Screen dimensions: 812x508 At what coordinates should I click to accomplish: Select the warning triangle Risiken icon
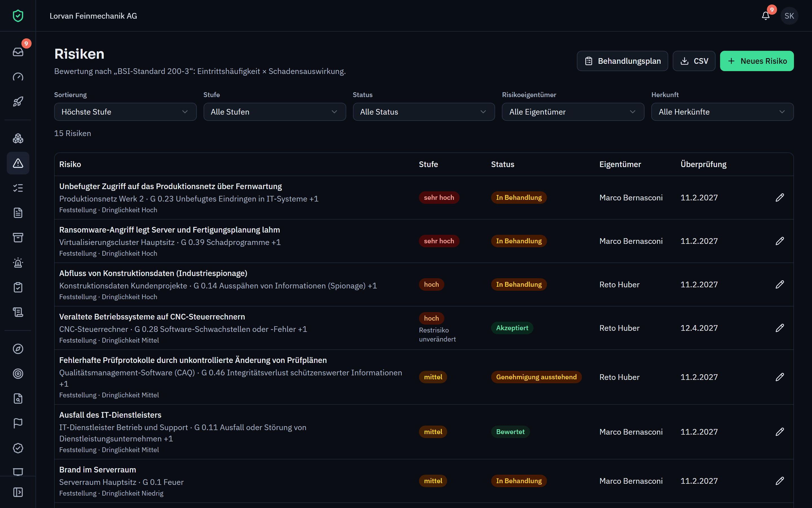click(18, 163)
